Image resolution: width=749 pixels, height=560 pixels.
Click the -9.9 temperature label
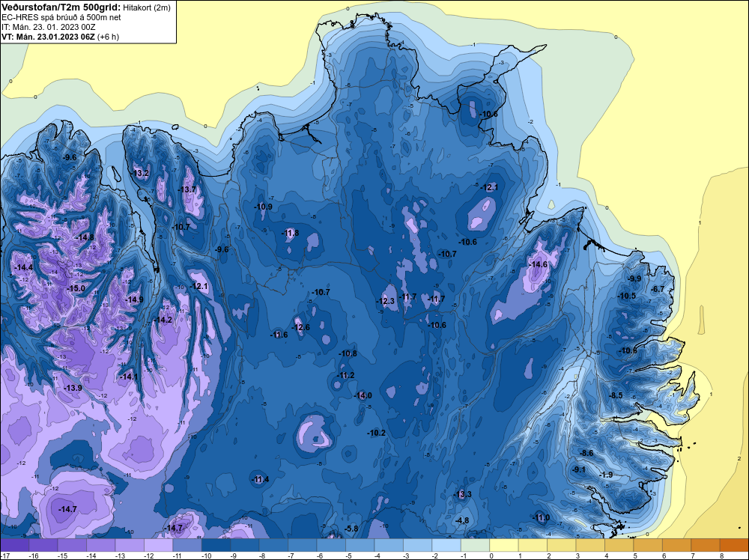[x=634, y=279]
